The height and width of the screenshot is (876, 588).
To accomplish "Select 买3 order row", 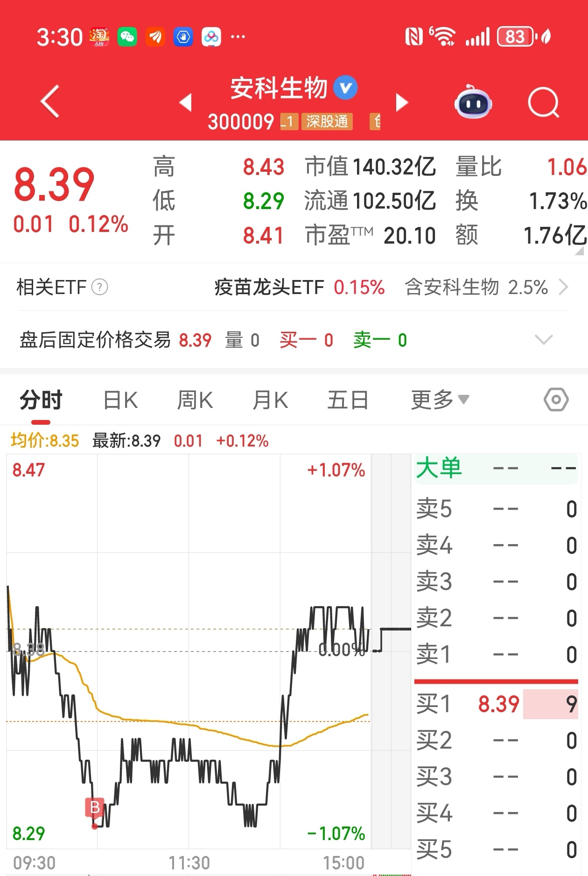I will coord(497,777).
